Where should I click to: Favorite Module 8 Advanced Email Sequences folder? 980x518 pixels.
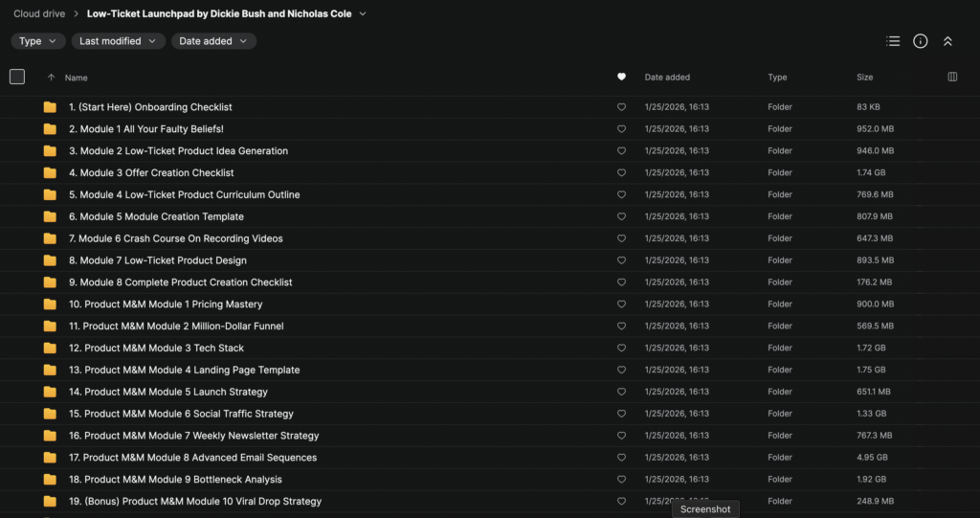[x=621, y=458]
